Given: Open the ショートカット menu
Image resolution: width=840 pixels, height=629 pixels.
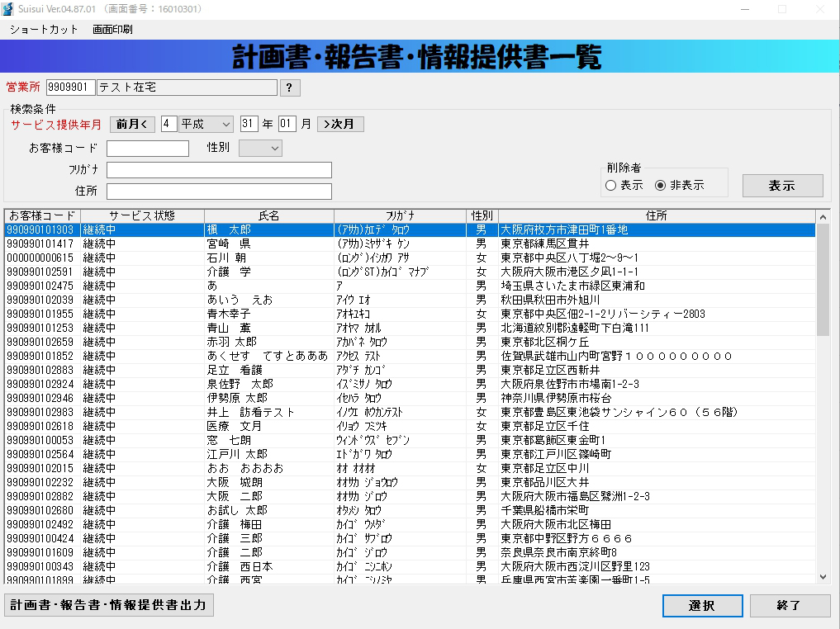Looking at the screenshot, I should 44,30.
